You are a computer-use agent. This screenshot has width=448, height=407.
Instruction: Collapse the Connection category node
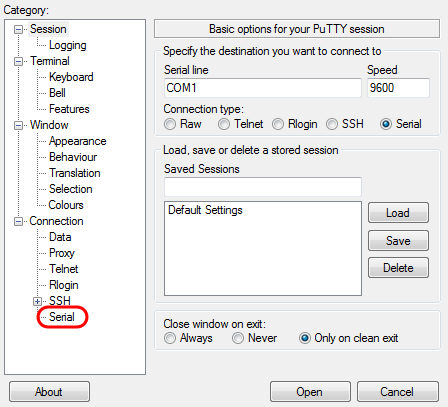18,221
